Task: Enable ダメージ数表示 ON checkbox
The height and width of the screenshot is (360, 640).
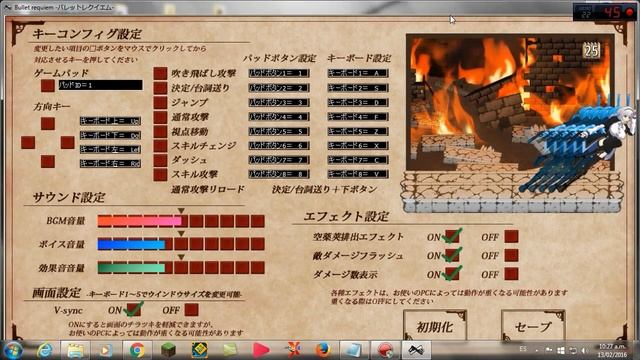Action: (452, 273)
